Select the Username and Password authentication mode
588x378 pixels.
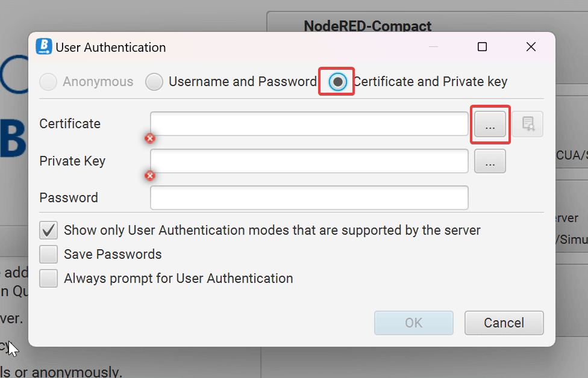point(155,82)
